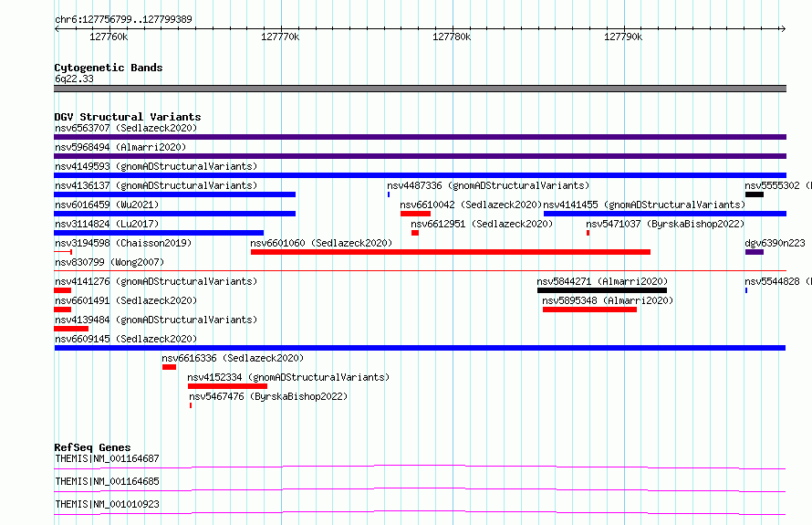Open nsv4149593 (gnomADStructuralVariants) label
812x525 pixels.
[156, 166]
